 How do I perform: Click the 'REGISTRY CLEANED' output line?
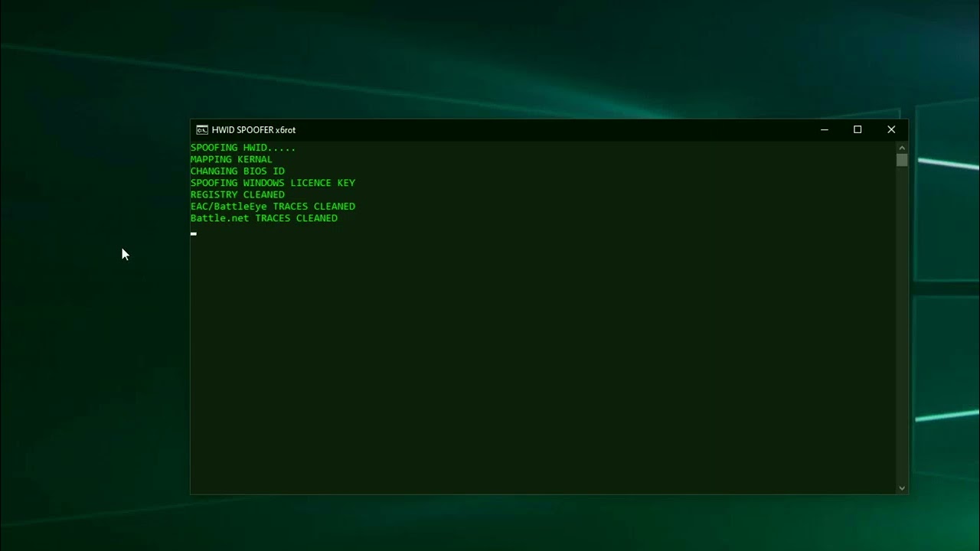pos(237,194)
